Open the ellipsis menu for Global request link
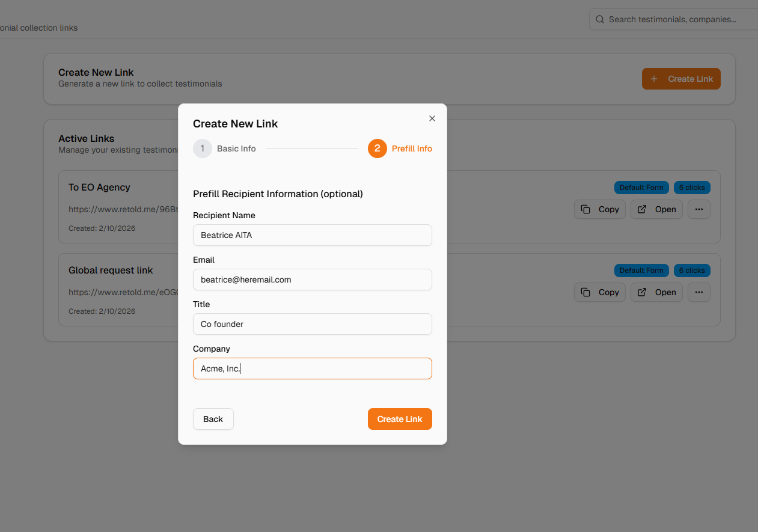 click(698, 292)
